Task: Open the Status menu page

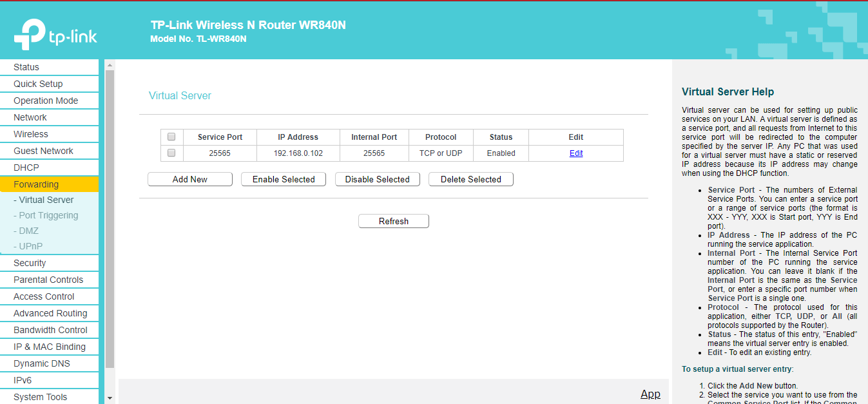Action: [49, 67]
